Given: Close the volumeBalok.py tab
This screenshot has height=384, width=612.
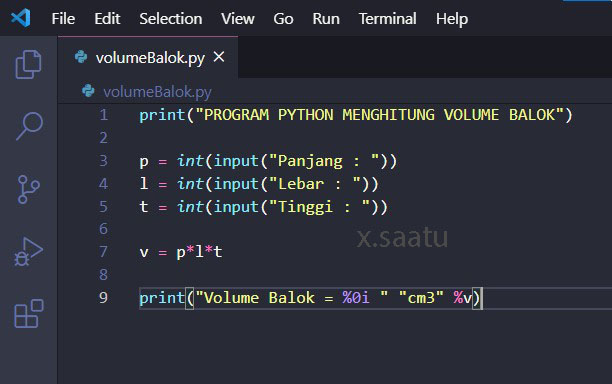Looking at the screenshot, I should (x=219, y=57).
